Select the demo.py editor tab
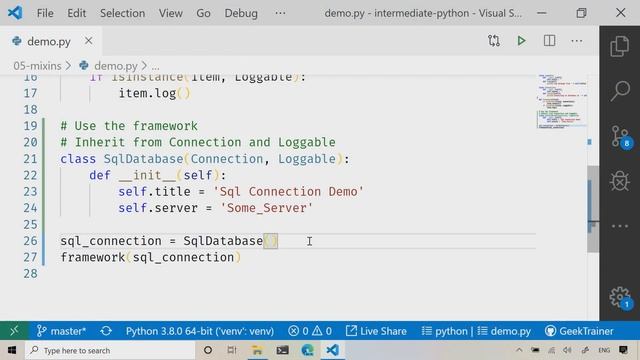The image size is (640, 360). click(51, 41)
